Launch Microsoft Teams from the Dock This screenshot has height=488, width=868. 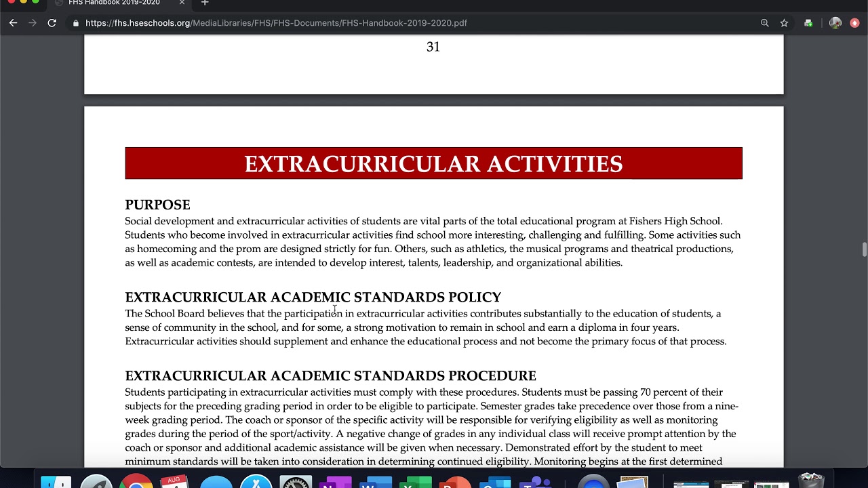[535, 483]
